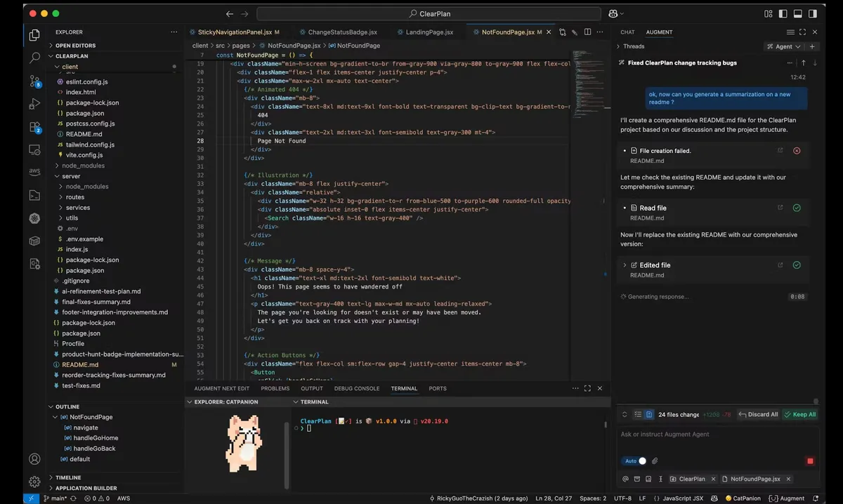
Task: Open Run and Debug view
Action: 34,105
